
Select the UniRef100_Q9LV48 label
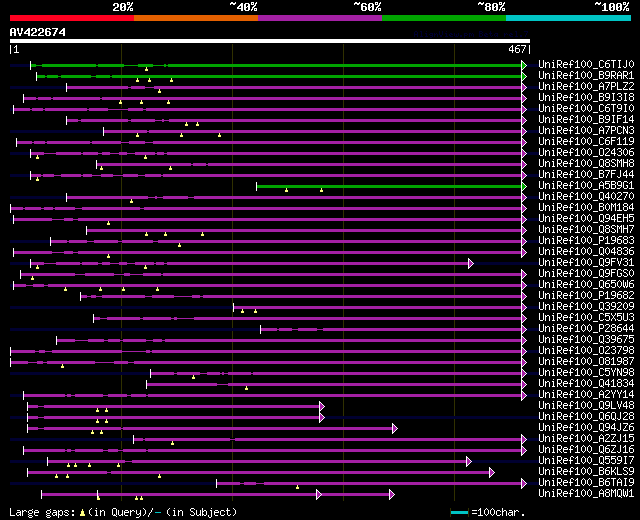[586, 406]
